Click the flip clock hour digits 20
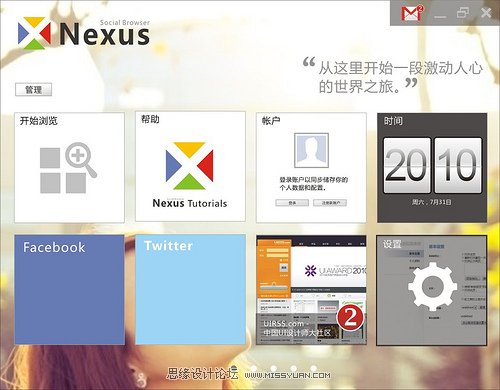 [x=407, y=165]
